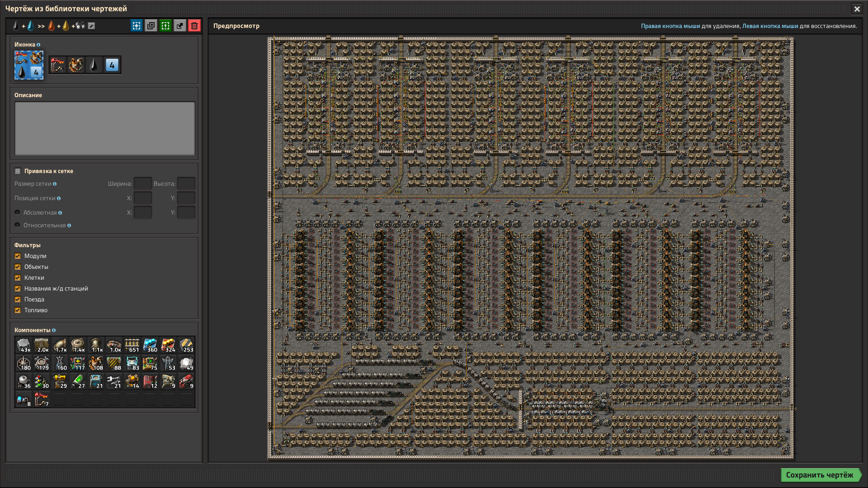Click green module component showing 27
The height and width of the screenshot is (488, 868).
(x=78, y=381)
